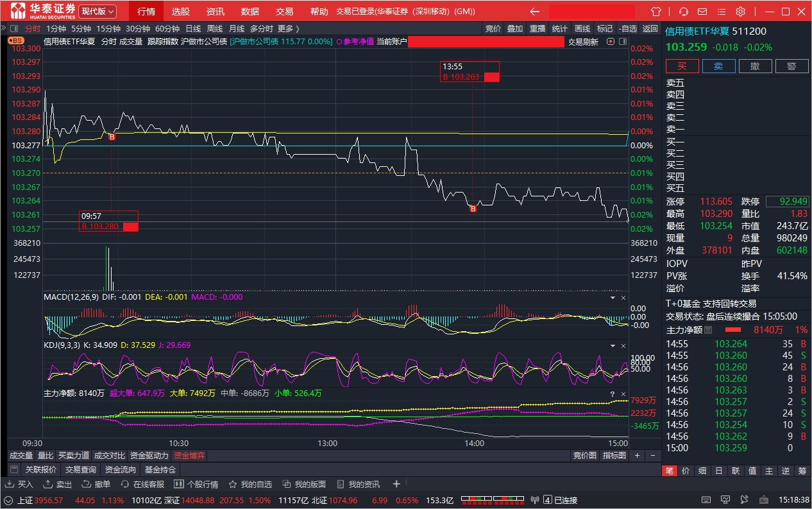Click 买入 buy icon in bottom toolbar

click(x=19, y=485)
